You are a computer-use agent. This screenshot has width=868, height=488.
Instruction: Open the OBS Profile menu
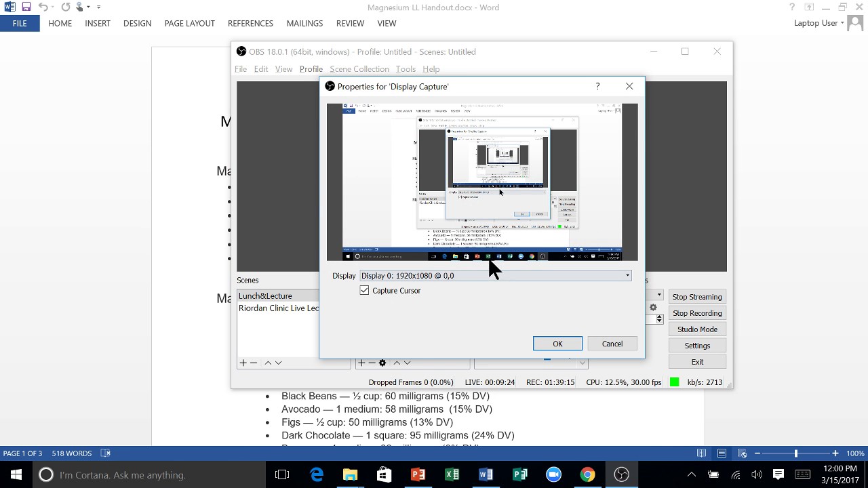pos(311,69)
